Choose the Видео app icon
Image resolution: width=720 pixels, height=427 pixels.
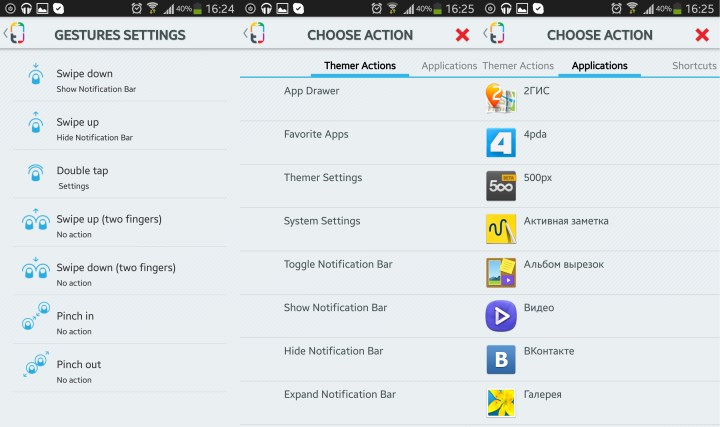pyautogui.click(x=501, y=315)
